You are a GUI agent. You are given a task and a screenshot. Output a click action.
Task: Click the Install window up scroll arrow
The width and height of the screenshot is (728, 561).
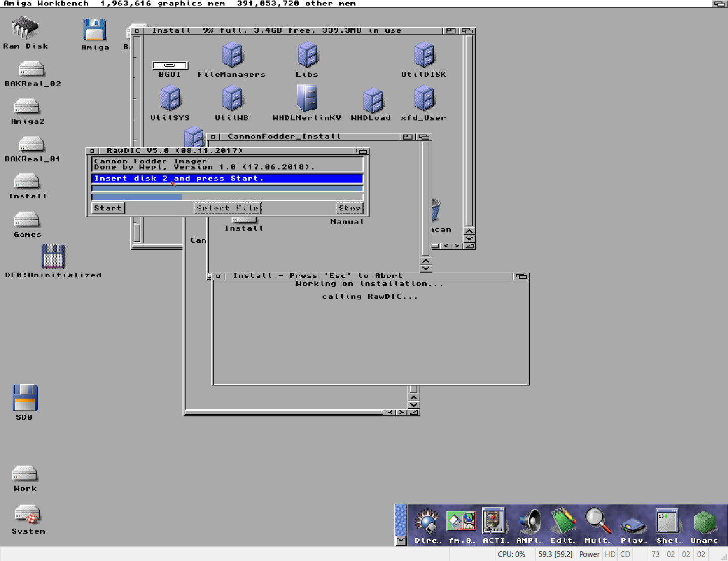(469, 231)
